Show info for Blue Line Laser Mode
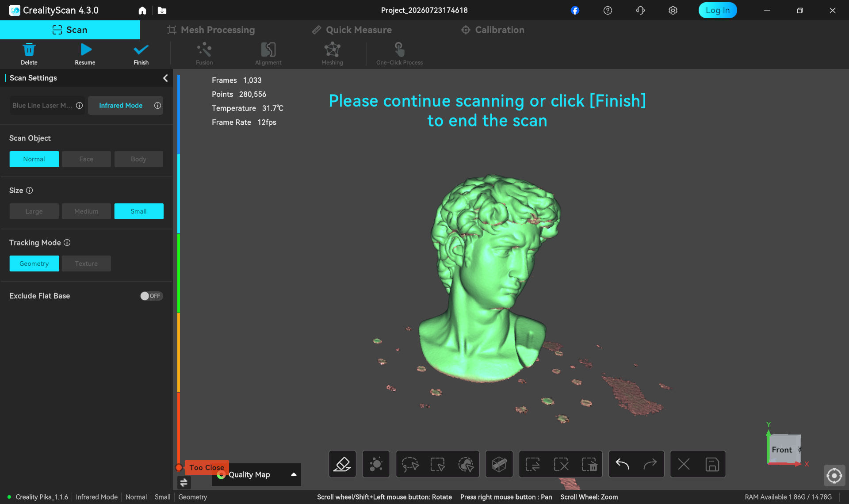 pos(80,106)
